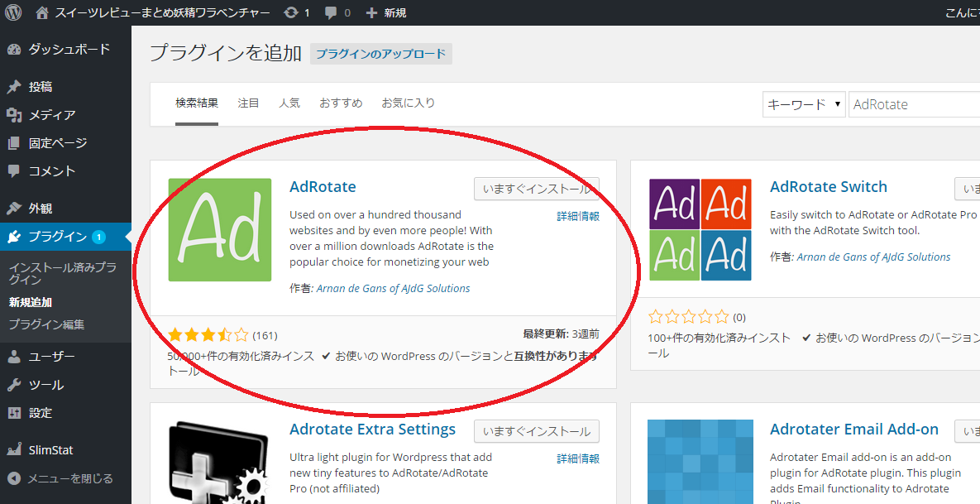Click the four-color AdRotate Switch thumbnail

coord(700,229)
